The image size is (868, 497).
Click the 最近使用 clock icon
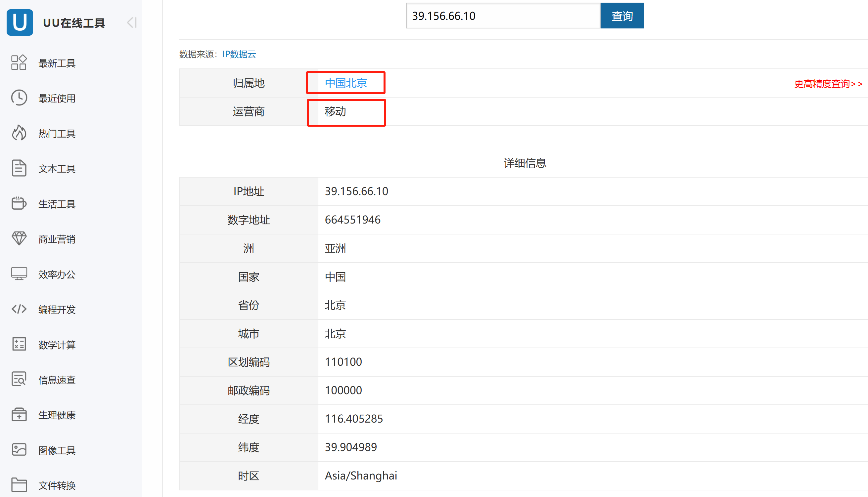19,98
